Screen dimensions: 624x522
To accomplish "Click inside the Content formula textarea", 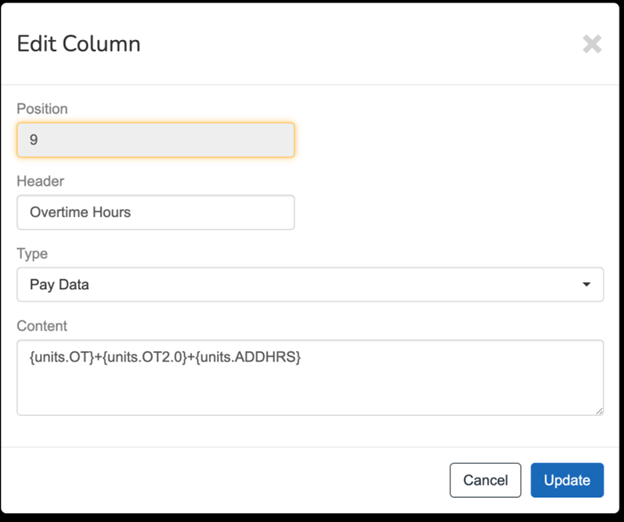I will click(310, 377).
